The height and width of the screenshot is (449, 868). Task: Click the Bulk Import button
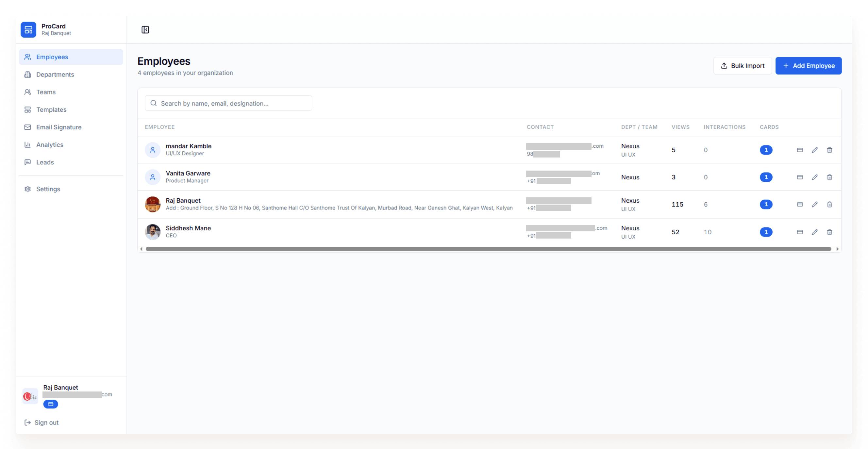pyautogui.click(x=742, y=66)
